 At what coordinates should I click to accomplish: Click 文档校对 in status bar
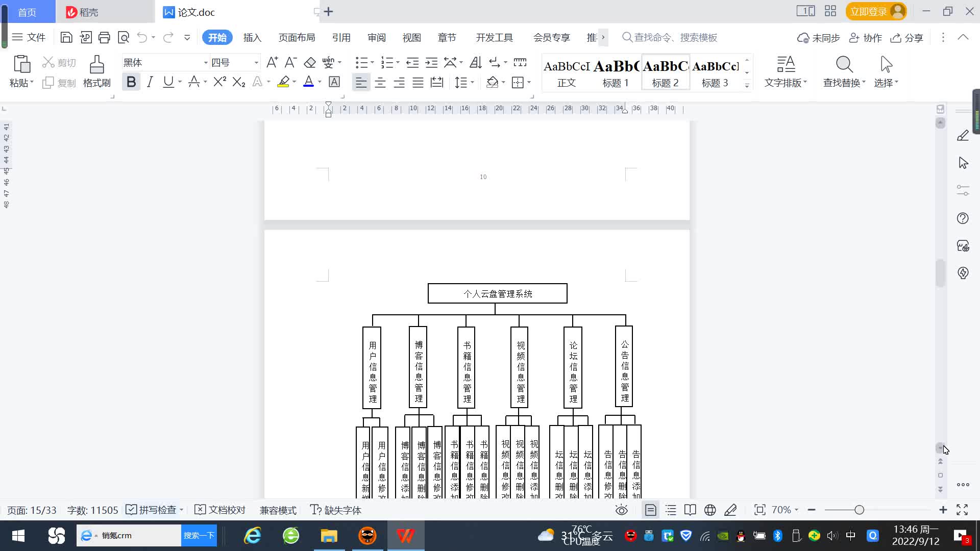tap(220, 510)
